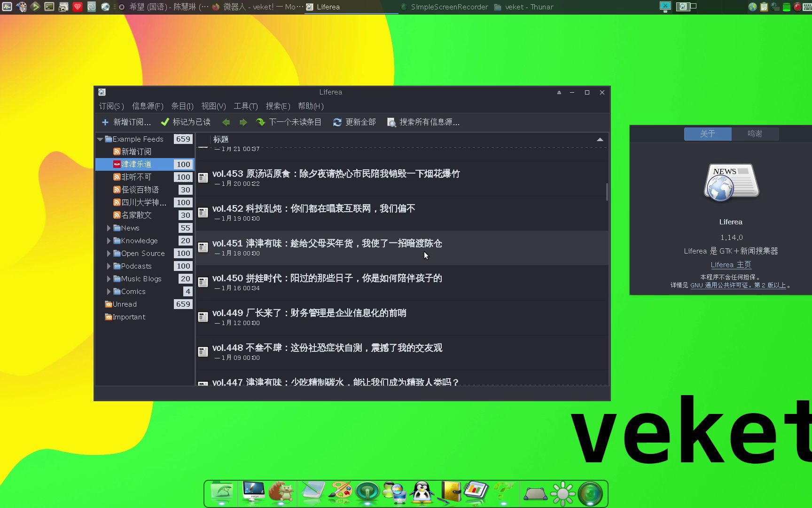
Task: Click the search all feeds magnifier icon
Action: click(x=391, y=122)
